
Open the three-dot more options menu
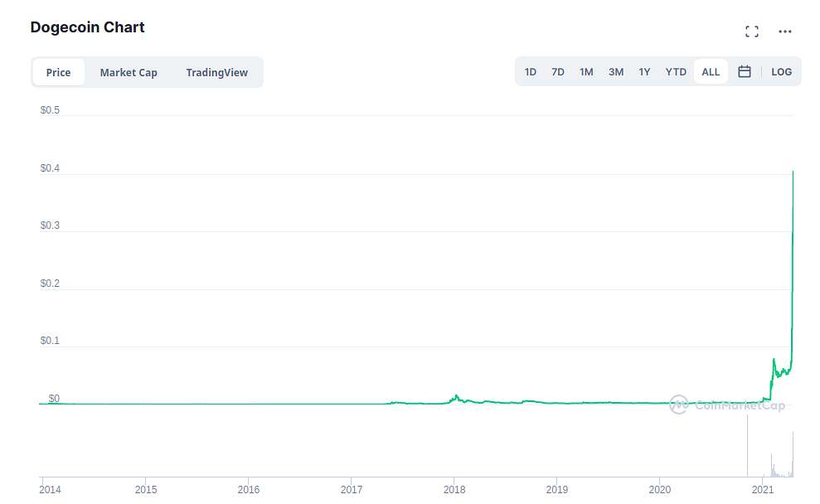coord(785,31)
